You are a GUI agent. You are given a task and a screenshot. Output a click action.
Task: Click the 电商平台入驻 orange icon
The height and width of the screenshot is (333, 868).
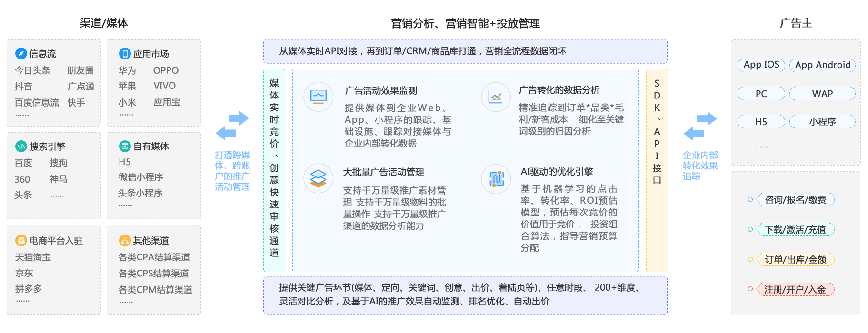click(21, 240)
